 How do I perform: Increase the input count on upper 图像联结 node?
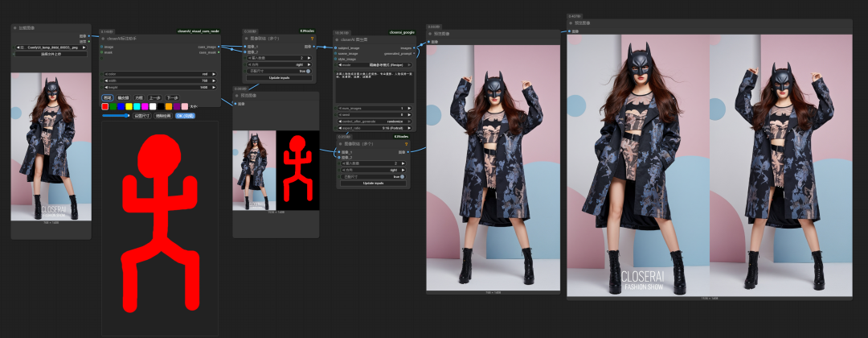point(309,58)
